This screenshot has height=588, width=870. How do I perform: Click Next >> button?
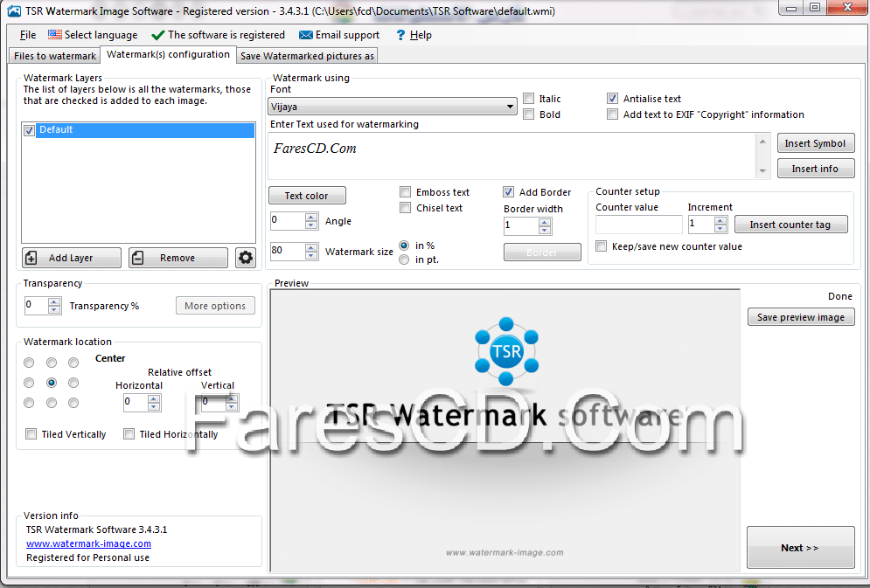(x=800, y=548)
